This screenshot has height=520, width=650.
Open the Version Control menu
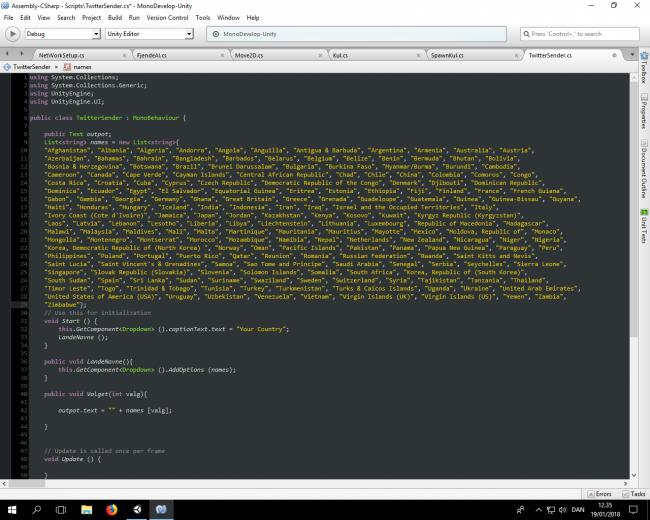pos(167,18)
